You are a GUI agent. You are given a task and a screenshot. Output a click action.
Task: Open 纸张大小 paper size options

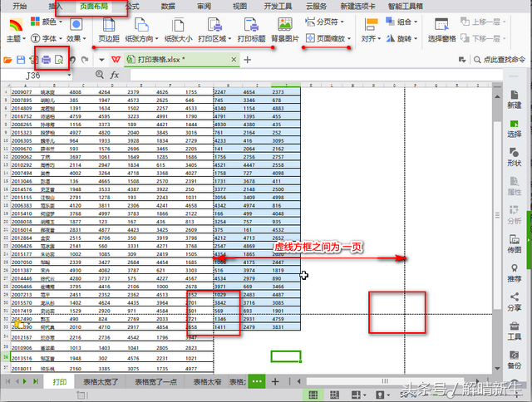point(178,30)
